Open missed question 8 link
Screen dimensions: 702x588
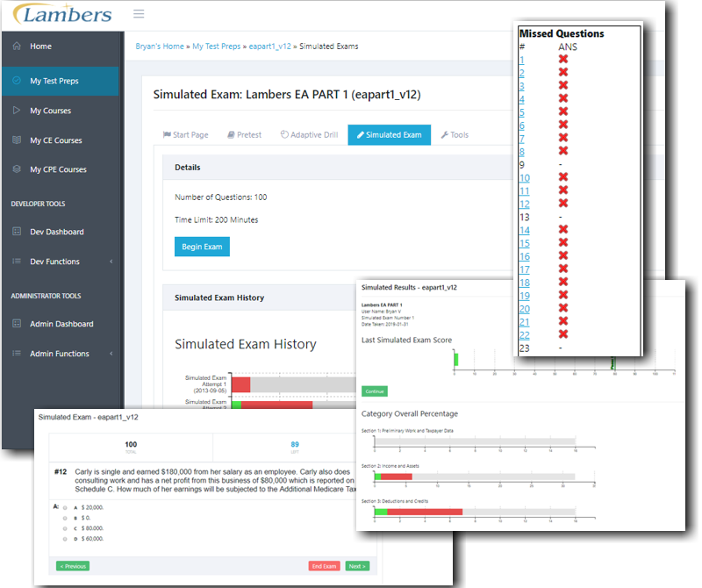point(521,151)
